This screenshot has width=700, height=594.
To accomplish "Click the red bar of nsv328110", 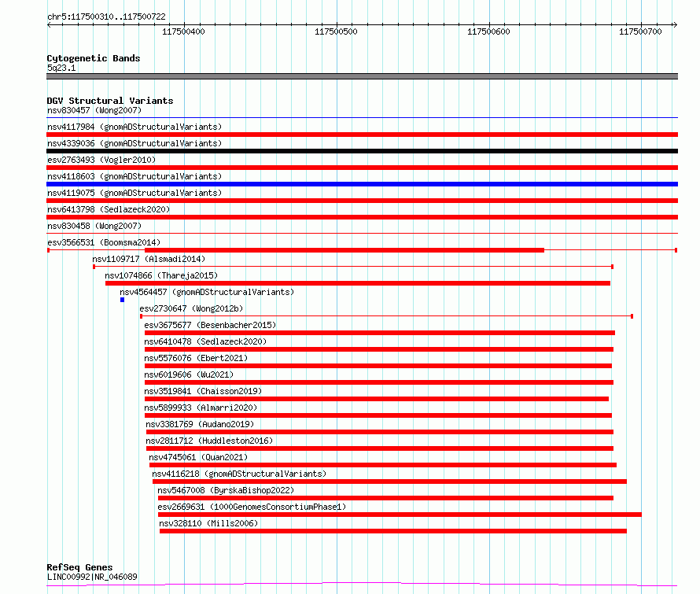I will click(392, 531).
